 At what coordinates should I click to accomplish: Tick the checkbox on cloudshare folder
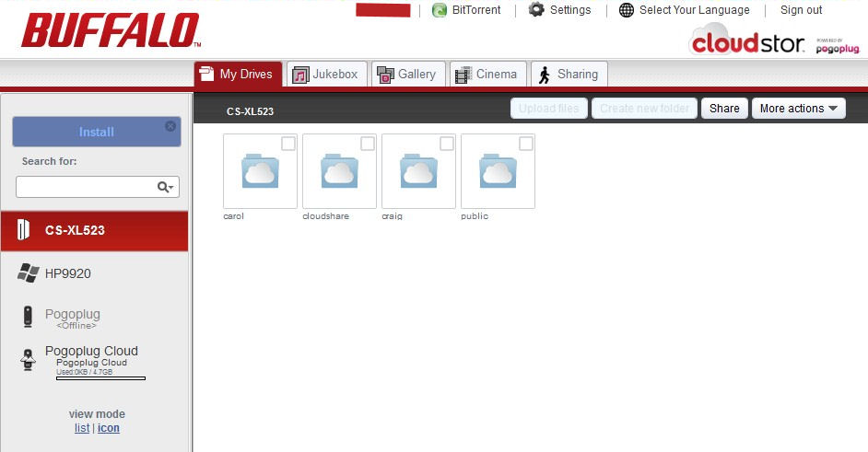pos(368,144)
